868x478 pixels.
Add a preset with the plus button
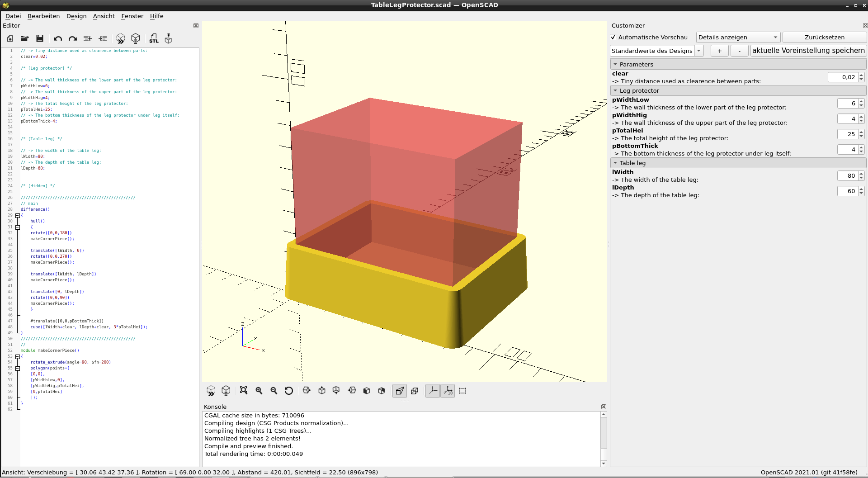click(x=719, y=51)
